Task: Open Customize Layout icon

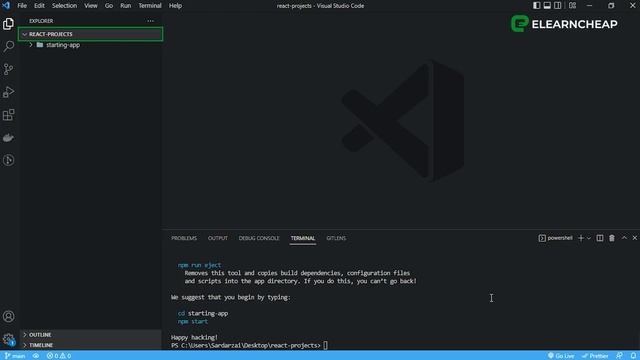Action: pyautogui.click(x=572, y=5)
